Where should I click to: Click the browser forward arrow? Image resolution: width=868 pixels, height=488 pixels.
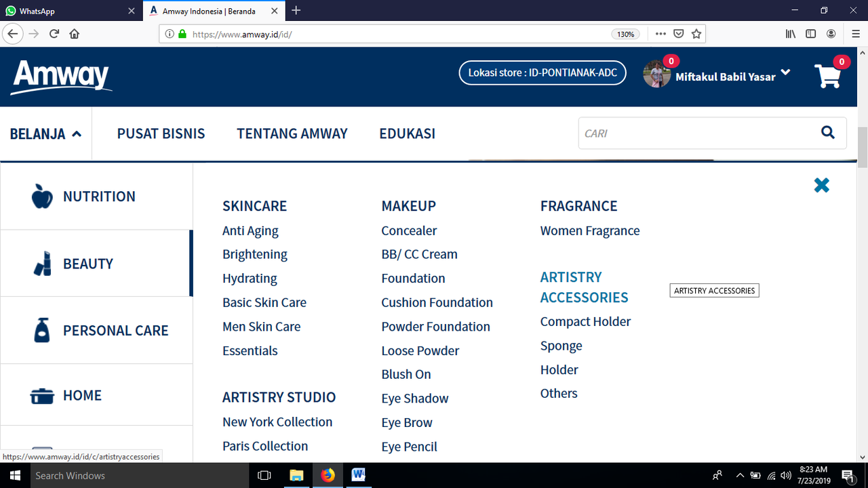[34, 34]
